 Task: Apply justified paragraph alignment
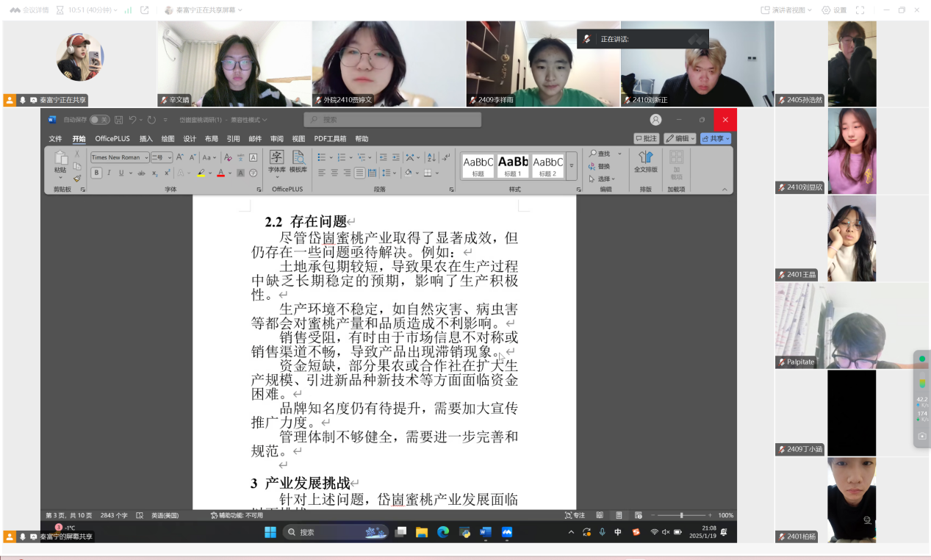click(x=359, y=173)
